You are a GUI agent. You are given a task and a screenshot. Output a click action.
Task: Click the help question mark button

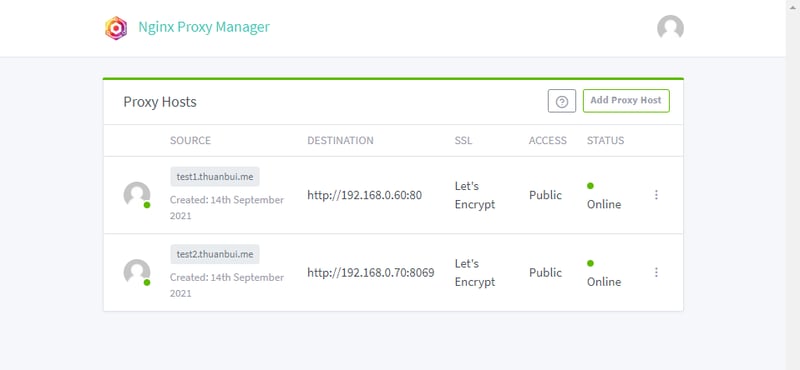point(562,101)
